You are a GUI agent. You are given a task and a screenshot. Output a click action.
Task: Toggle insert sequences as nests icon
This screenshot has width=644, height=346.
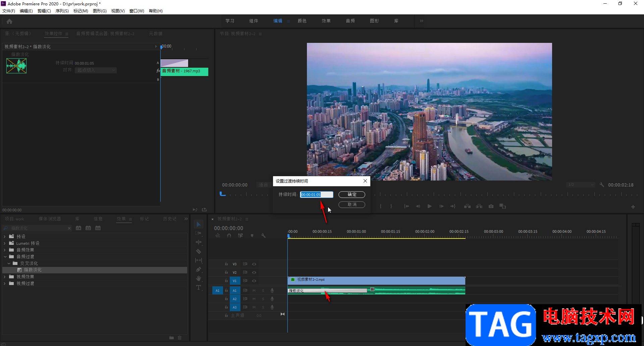coord(218,236)
